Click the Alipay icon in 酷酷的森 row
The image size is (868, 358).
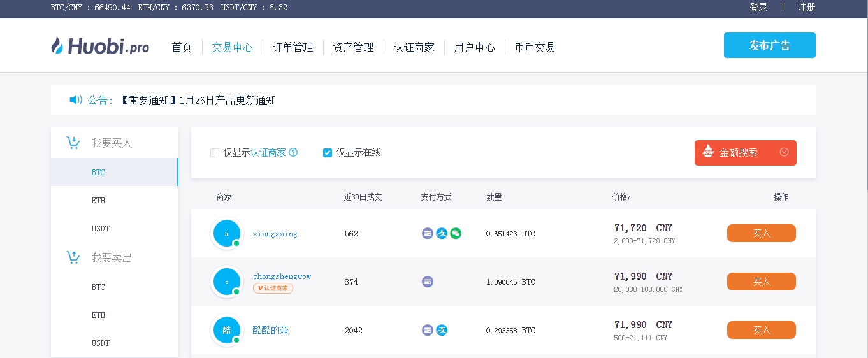[442, 331]
